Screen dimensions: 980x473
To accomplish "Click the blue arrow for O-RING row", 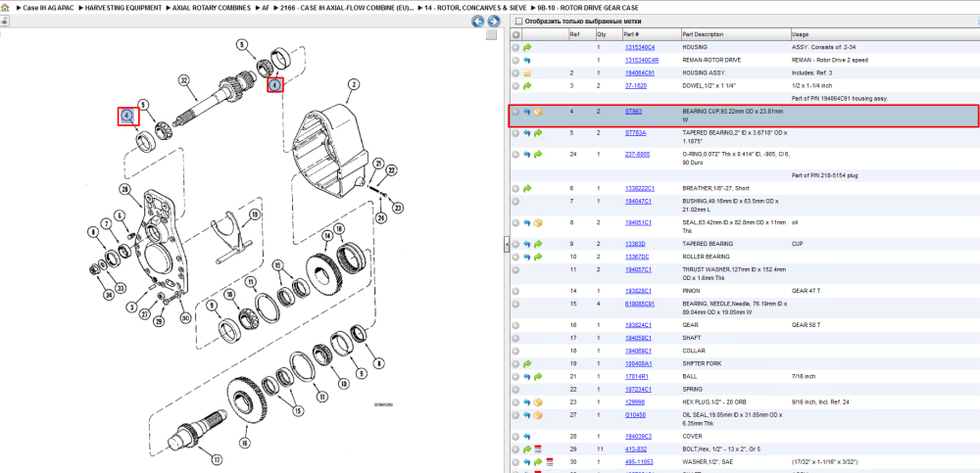I will (x=527, y=155).
